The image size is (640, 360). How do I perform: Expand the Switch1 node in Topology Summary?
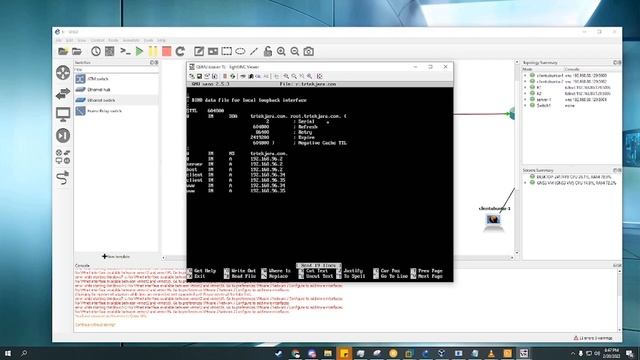coord(526,105)
